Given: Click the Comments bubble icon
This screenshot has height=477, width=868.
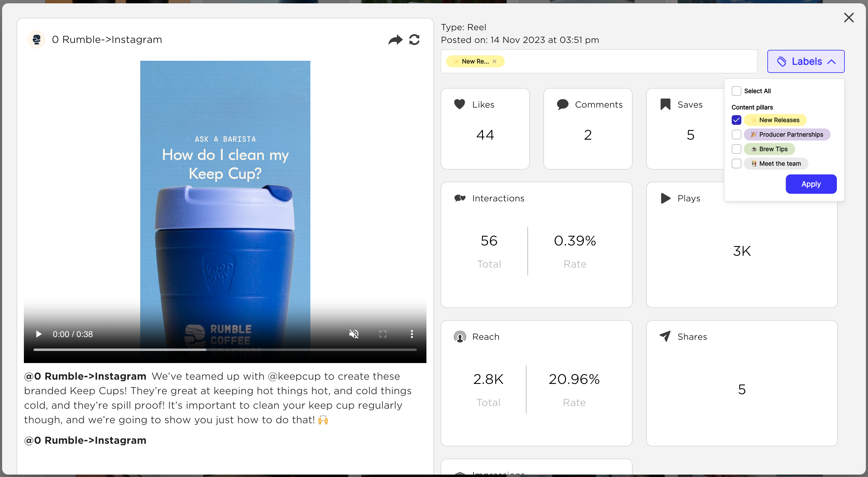Looking at the screenshot, I should coord(562,105).
